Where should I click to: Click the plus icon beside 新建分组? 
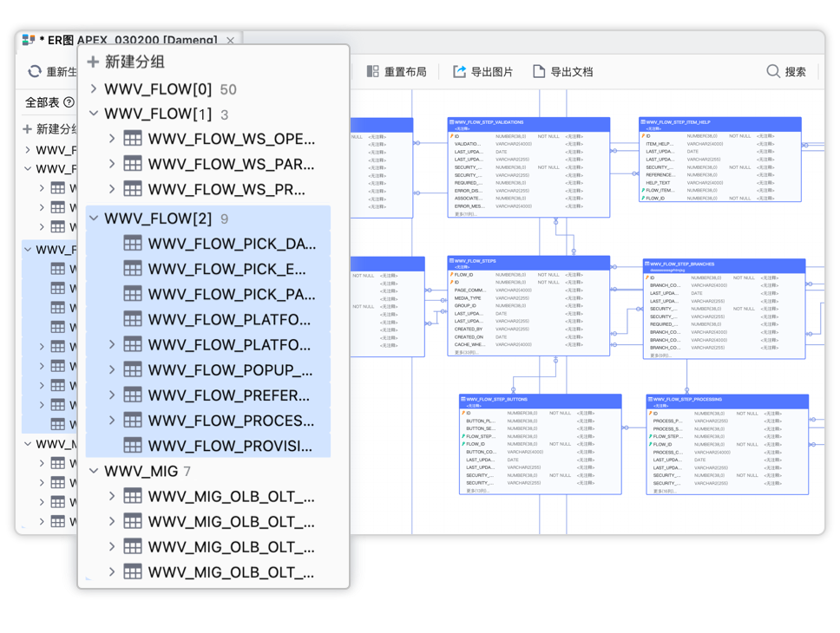(93, 62)
